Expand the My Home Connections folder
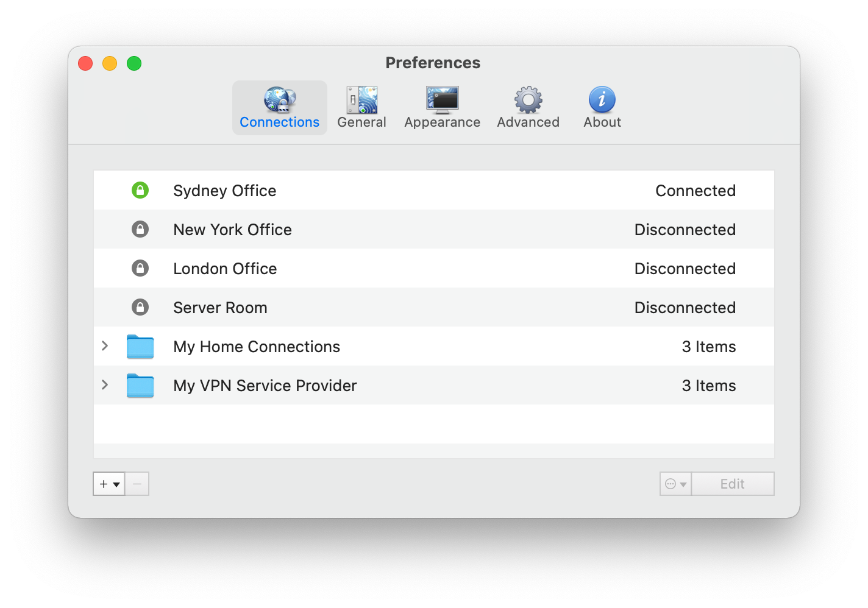 105,346
